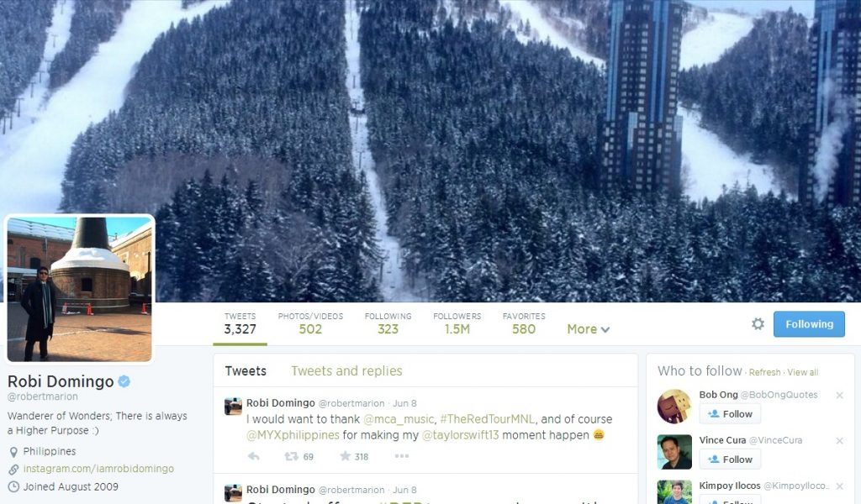
Task: View the 1.5M Followers list
Action: [x=457, y=323]
